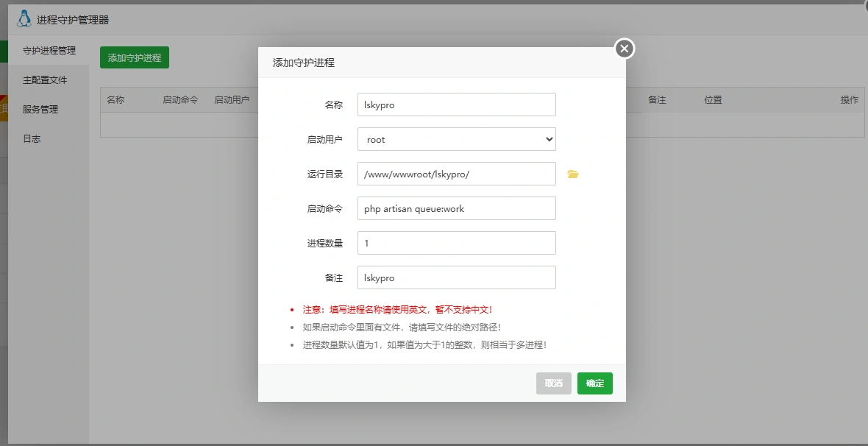The width and height of the screenshot is (868, 446).
Task: Click the 运行目录 path input field
Action: 457,174
